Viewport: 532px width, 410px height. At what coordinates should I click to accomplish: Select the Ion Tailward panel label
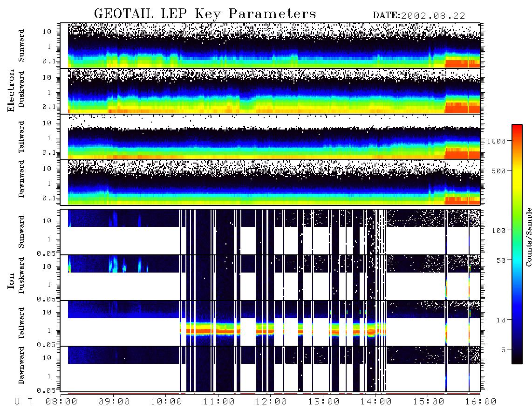click(21, 323)
